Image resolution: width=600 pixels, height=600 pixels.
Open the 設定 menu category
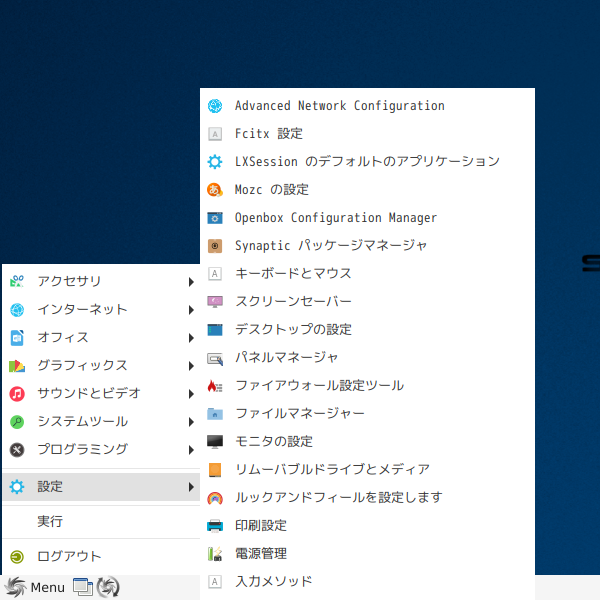(101, 487)
